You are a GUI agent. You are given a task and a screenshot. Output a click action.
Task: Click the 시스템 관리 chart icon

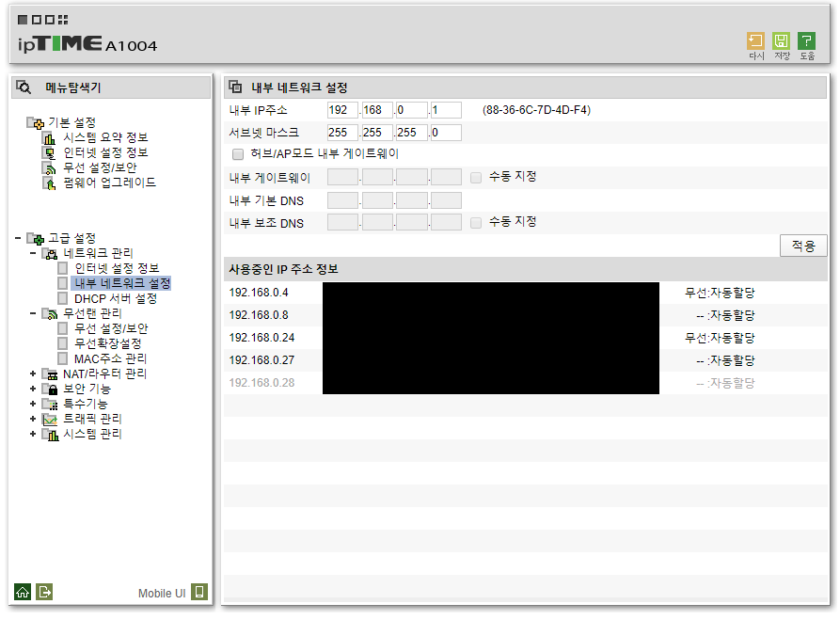(x=51, y=435)
